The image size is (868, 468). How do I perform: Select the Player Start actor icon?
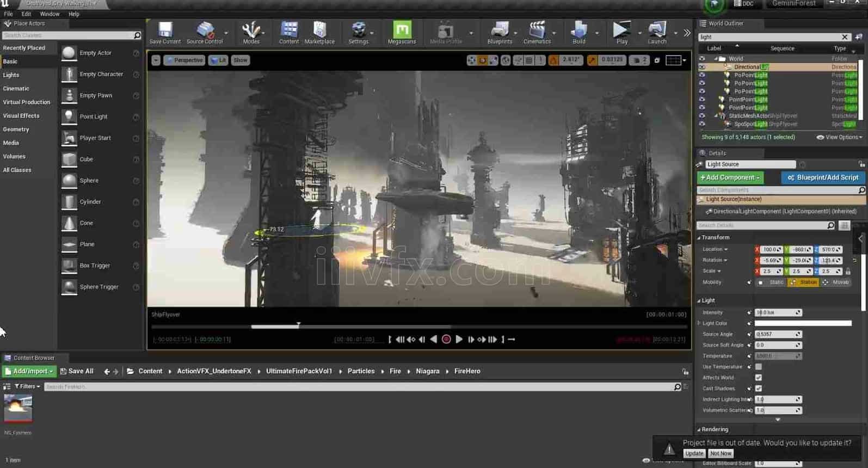pyautogui.click(x=69, y=138)
